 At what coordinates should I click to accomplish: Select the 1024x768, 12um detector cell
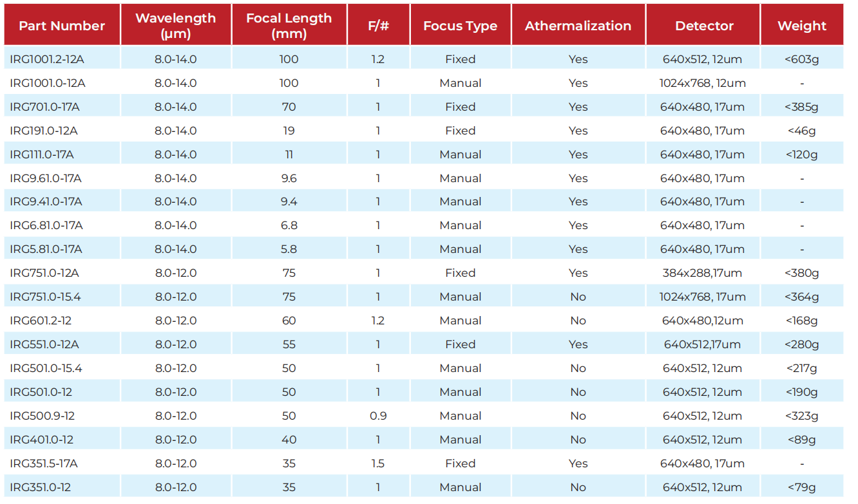703,83
